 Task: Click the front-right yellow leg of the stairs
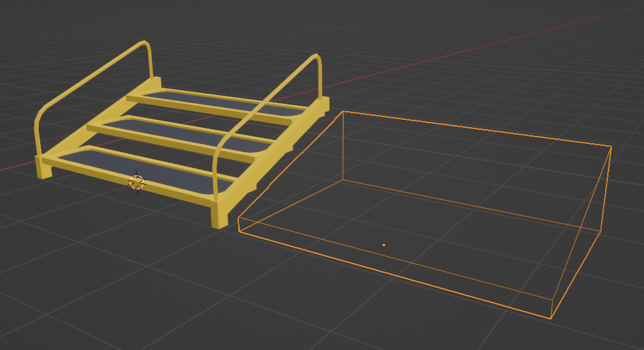[x=219, y=215]
